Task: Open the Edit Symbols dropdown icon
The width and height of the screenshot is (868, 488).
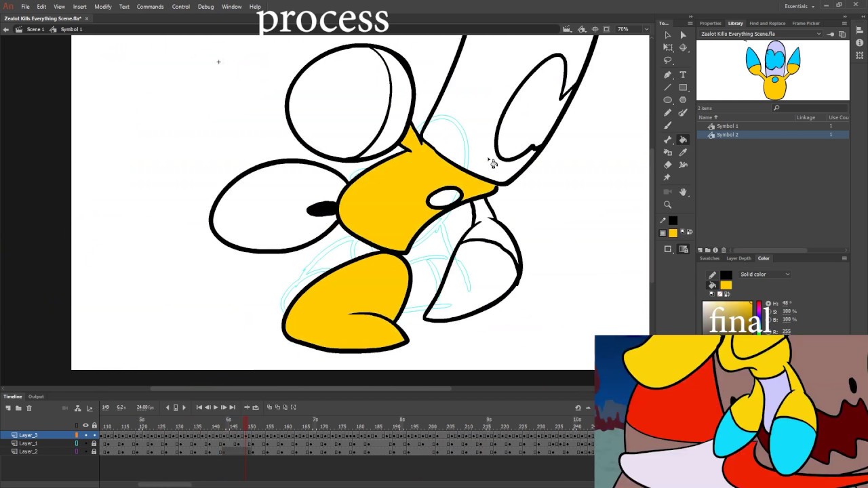Action: pyautogui.click(x=583, y=29)
